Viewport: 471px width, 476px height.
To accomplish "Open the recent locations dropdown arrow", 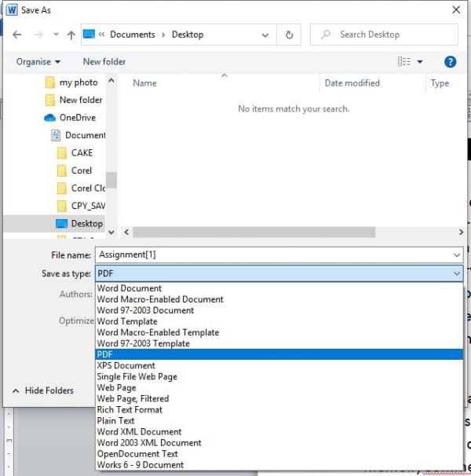I will coord(56,35).
